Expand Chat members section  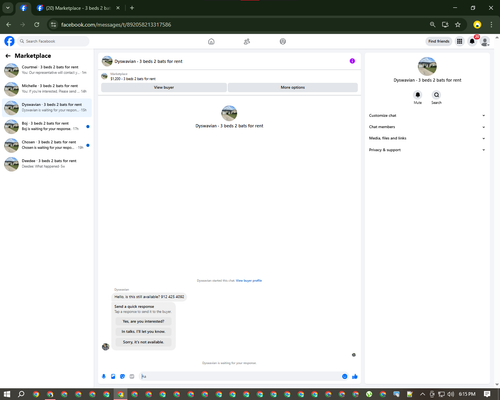pyautogui.click(x=427, y=127)
